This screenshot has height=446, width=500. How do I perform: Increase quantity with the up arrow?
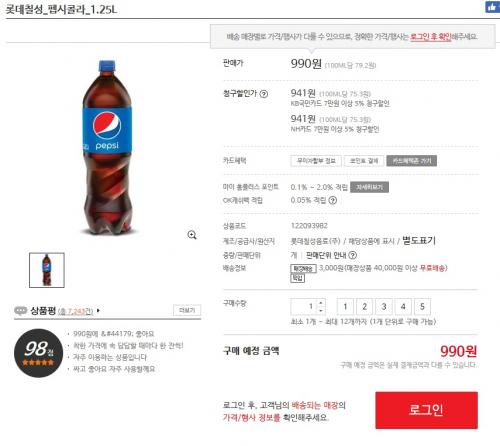point(320,303)
